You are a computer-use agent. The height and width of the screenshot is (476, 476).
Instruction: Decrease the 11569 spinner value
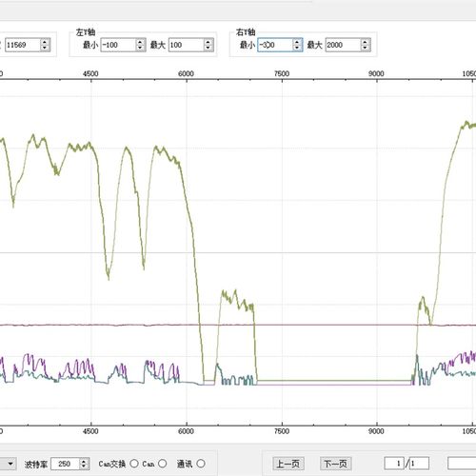point(45,48)
